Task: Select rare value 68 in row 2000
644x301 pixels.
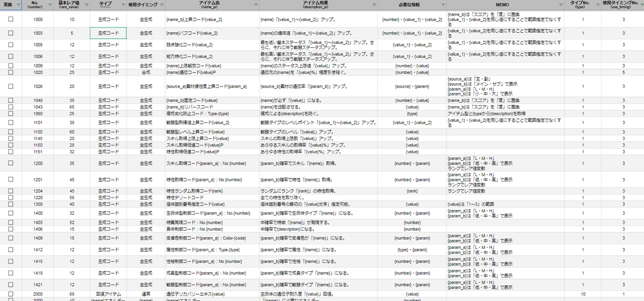Action: [x=72, y=294]
